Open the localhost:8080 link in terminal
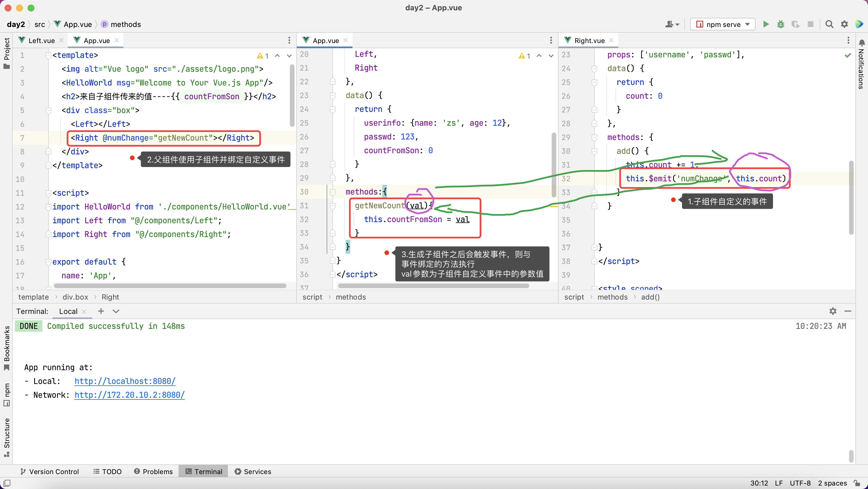The image size is (868, 489). coord(125,381)
